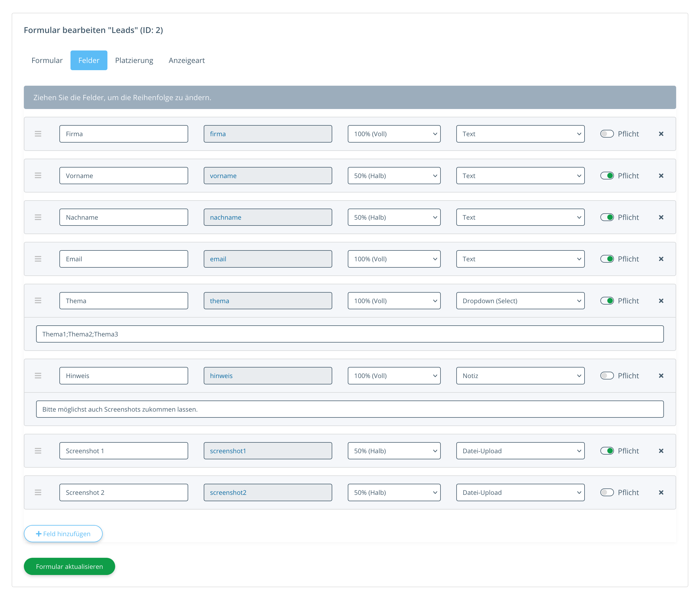Screen dimensions: 700x603
Task: Open the Anzeigeart tab
Action: pyautogui.click(x=187, y=60)
